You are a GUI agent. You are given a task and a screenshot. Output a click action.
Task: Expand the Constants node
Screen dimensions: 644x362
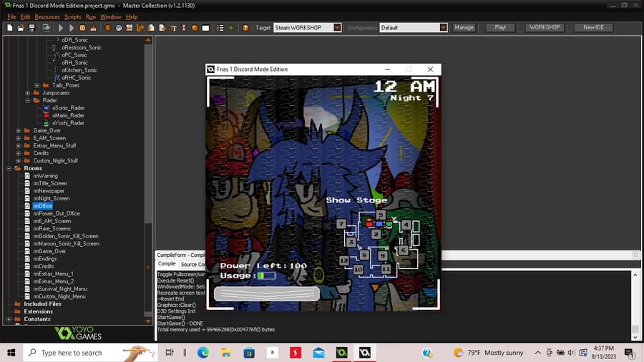coord(9,319)
